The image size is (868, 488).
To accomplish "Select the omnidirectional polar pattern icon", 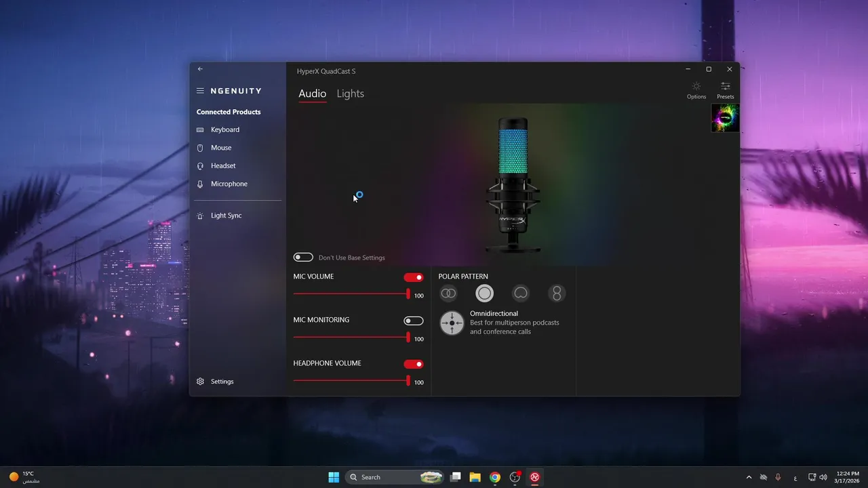I will pos(484,293).
